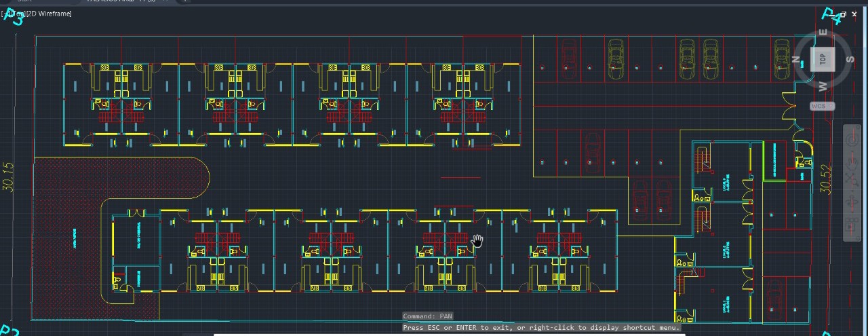Click the ShowMotion icon in the navigation bar
The height and width of the screenshot is (336, 868).
click(x=852, y=225)
